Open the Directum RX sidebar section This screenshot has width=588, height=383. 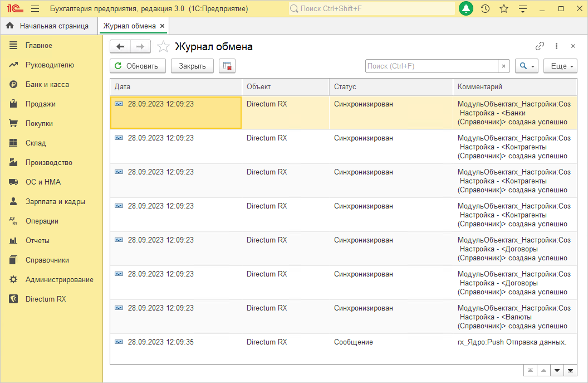(x=46, y=299)
